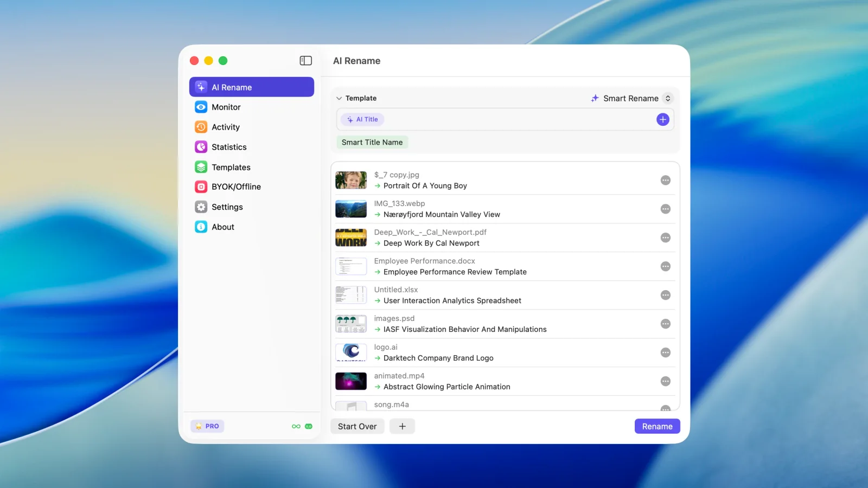The image size is (868, 488).
Task: Open options for IMG_133.webp
Action: tap(666, 209)
